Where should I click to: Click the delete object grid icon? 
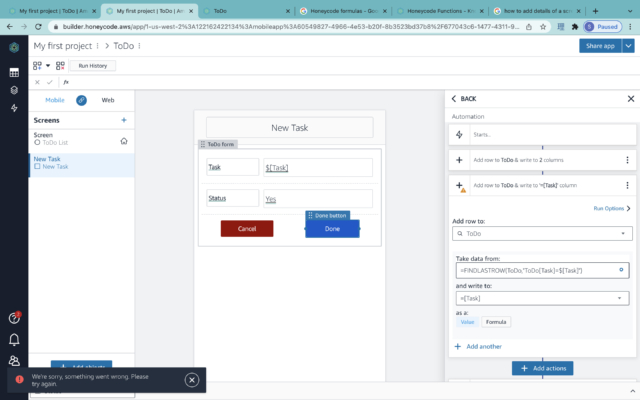coord(60,66)
